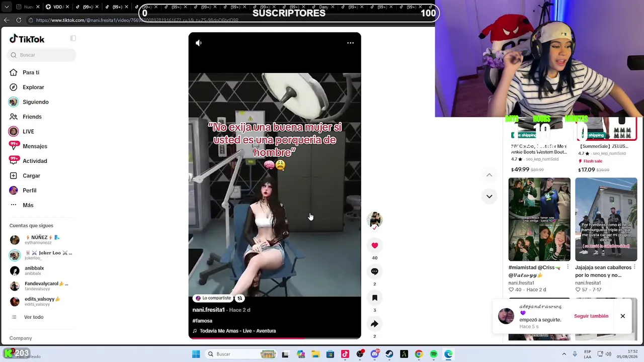Open File Explorer from taskbar
The width and height of the screenshot is (644, 362).
click(315, 354)
